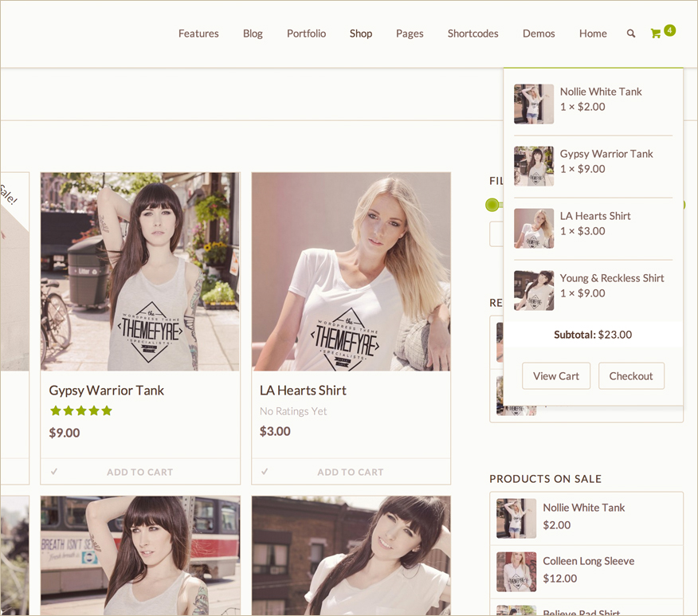Open Young & Reckless Shirt in cart dropdown
Screen dimensions: 698x616
click(612, 278)
